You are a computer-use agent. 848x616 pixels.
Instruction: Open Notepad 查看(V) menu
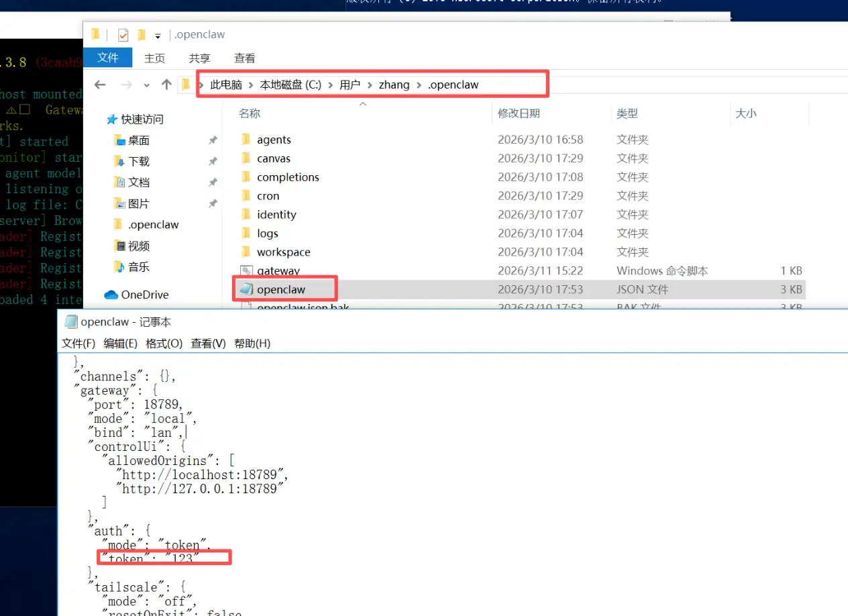click(208, 344)
